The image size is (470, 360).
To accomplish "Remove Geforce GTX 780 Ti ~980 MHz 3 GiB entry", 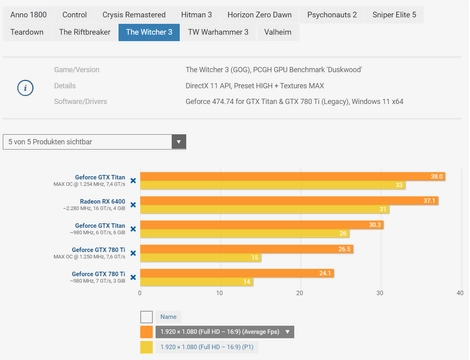I will 133,277.
